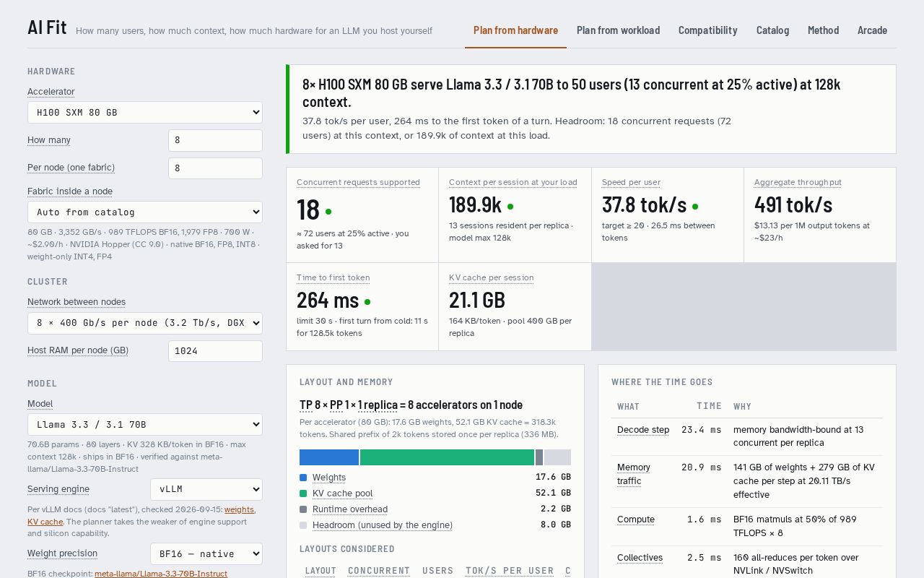Click the Host RAM per node field

click(x=215, y=351)
